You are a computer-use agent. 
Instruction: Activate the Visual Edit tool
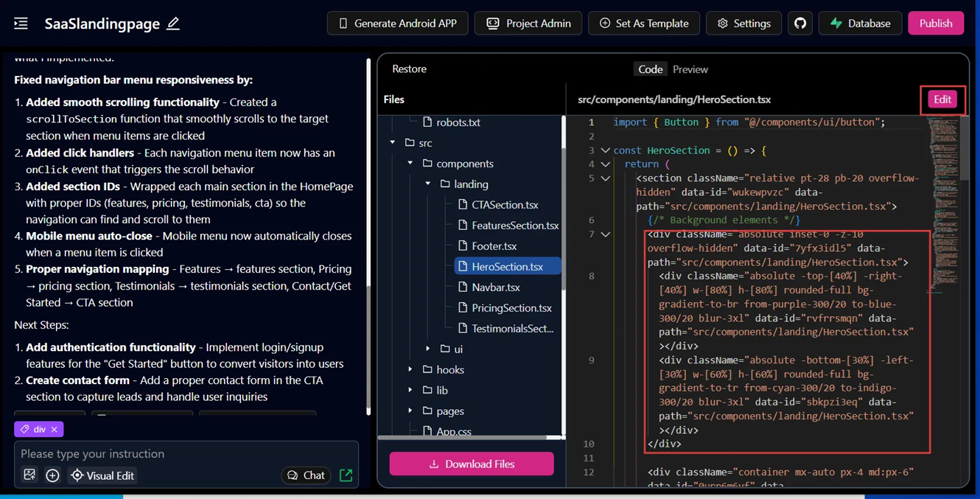pyautogui.click(x=102, y=475)
